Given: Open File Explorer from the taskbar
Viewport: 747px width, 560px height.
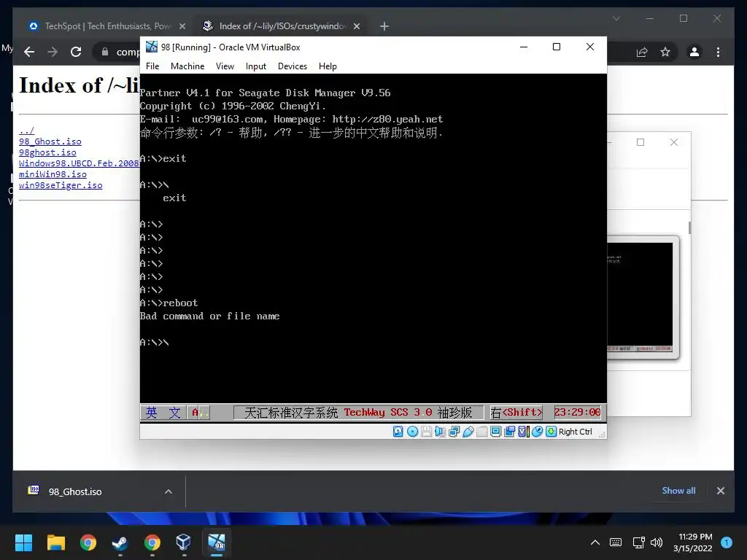Looking at the screenshot, I should pos(55,542).
